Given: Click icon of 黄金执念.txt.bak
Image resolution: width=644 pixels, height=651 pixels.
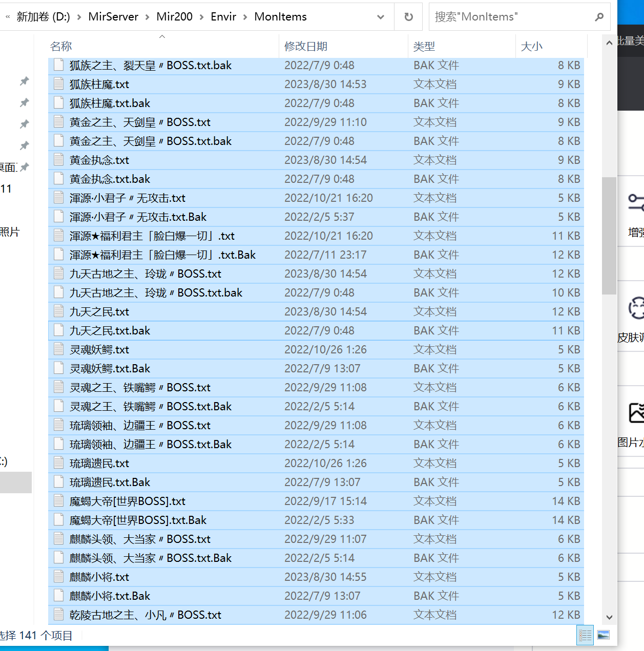Looking at the screenshot, I should [59, 179].
